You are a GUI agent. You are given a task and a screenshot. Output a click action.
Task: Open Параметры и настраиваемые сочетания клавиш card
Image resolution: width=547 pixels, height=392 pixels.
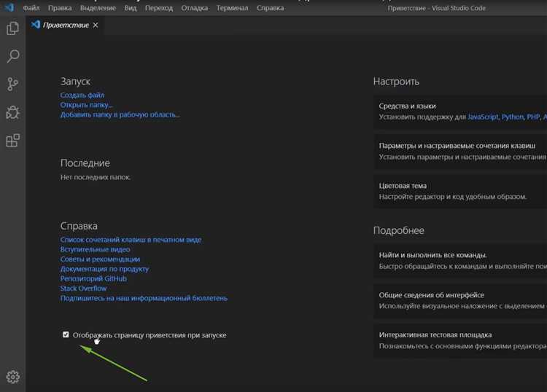pyautogui.click(x=460, y=152)
